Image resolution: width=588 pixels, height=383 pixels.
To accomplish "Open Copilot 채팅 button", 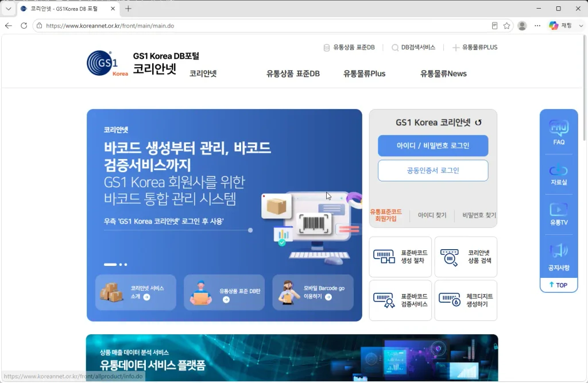I will point(560,25).
